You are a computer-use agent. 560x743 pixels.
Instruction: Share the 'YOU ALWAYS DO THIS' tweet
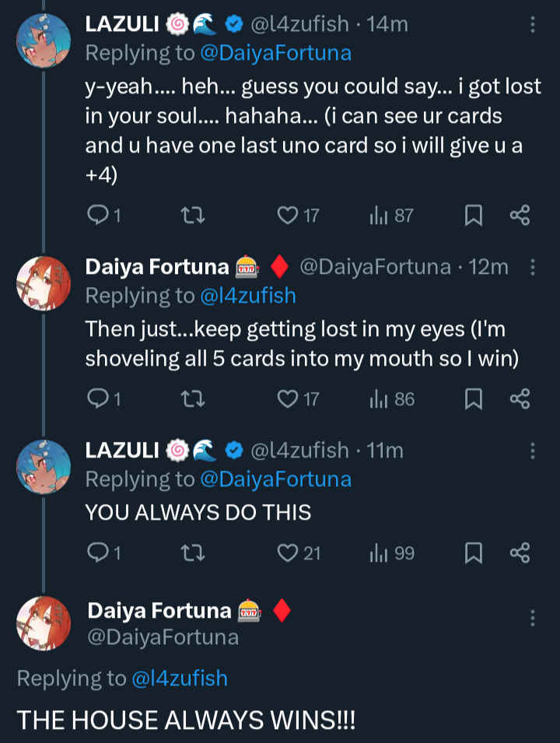tap(520, 553)
